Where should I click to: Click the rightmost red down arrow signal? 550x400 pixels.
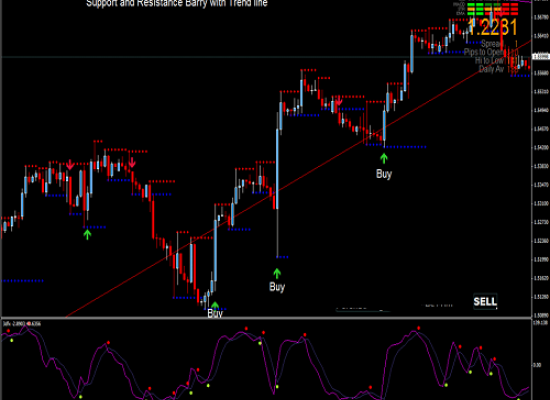[x=339, y=101]
